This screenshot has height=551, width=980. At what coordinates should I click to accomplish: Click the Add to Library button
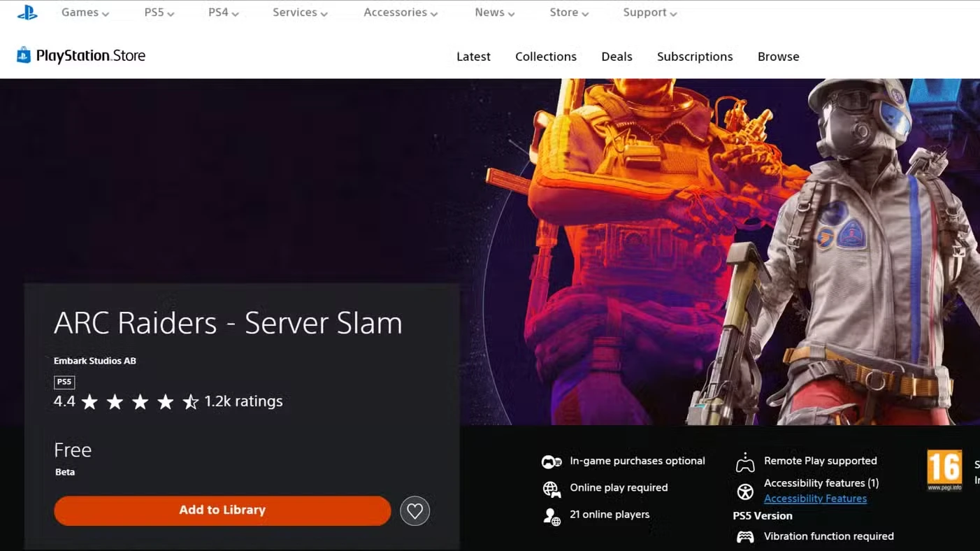point(222,510)
